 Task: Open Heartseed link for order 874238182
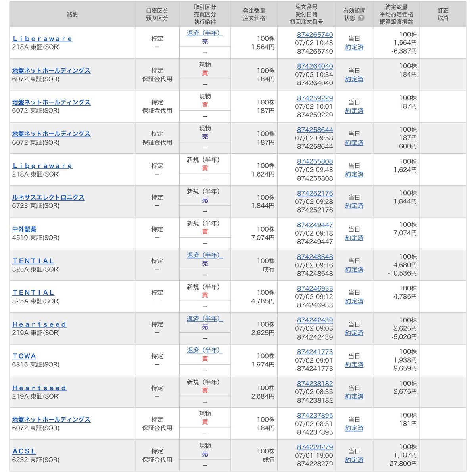(39, 388)
